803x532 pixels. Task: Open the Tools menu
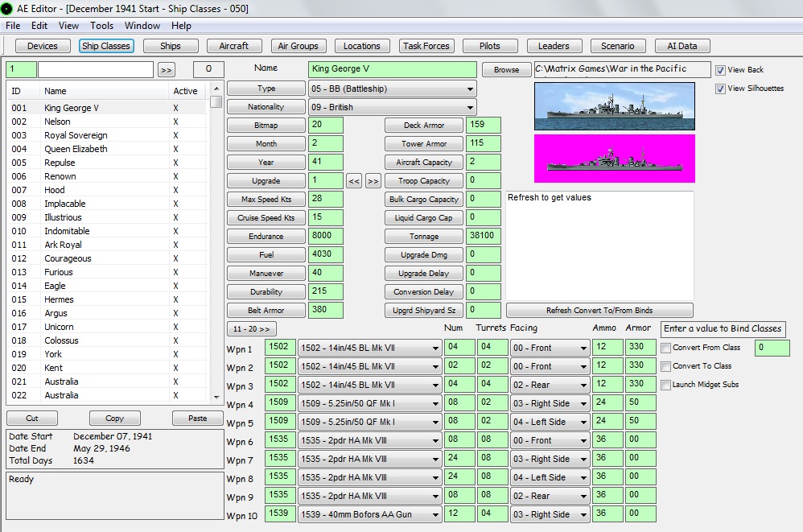(101, 25)
